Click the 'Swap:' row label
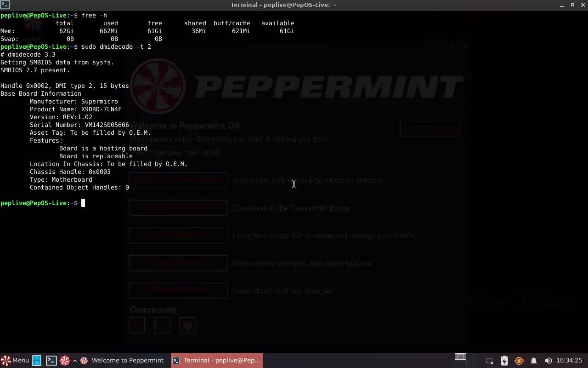This screenshot has width=588, height=368. 10,39
